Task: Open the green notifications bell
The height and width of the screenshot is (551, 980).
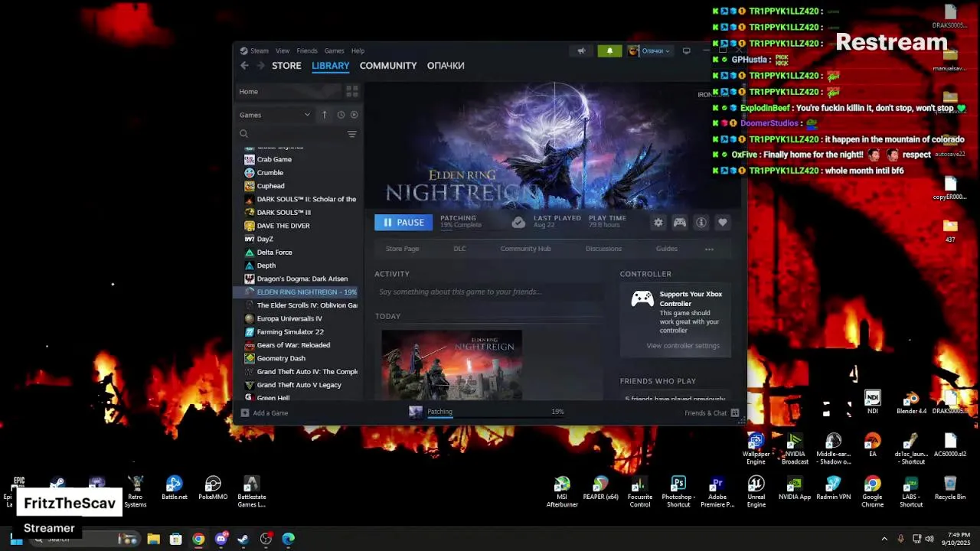Action: coord(609,51)
